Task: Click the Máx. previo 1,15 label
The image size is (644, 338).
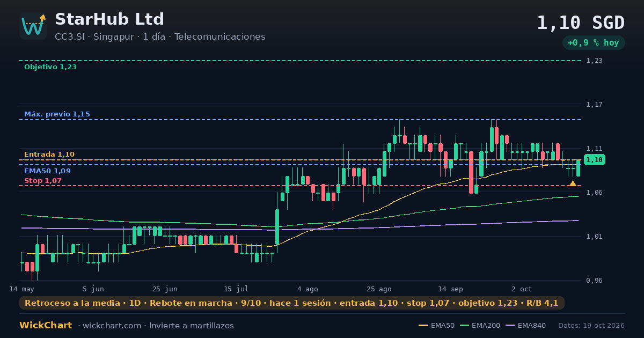Action: [x=57, y=114]
